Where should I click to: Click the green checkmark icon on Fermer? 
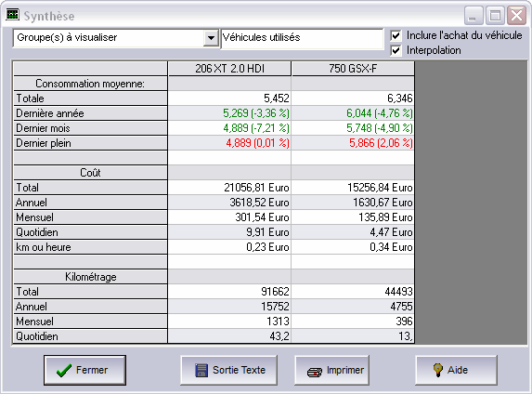coord(64,370)
